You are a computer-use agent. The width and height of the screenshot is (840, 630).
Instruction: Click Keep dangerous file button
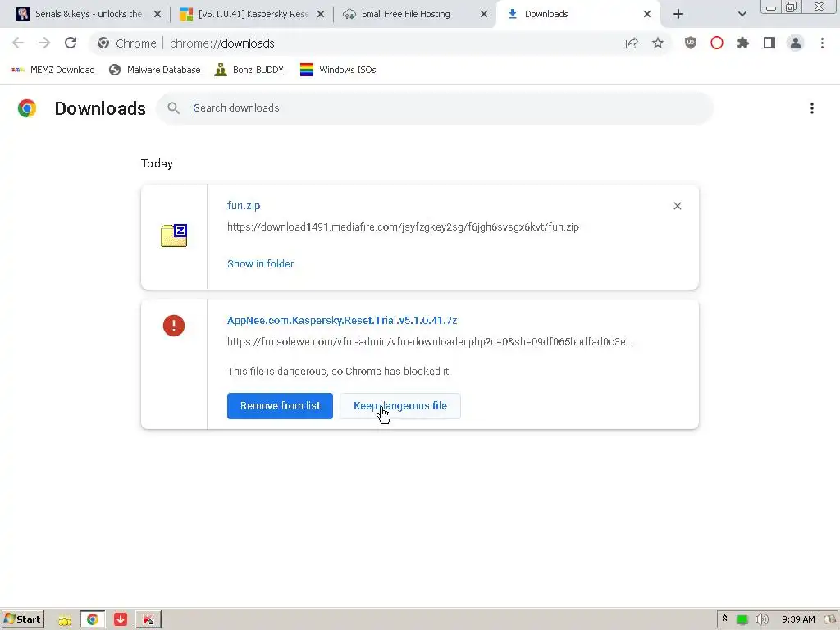[400, 405]
